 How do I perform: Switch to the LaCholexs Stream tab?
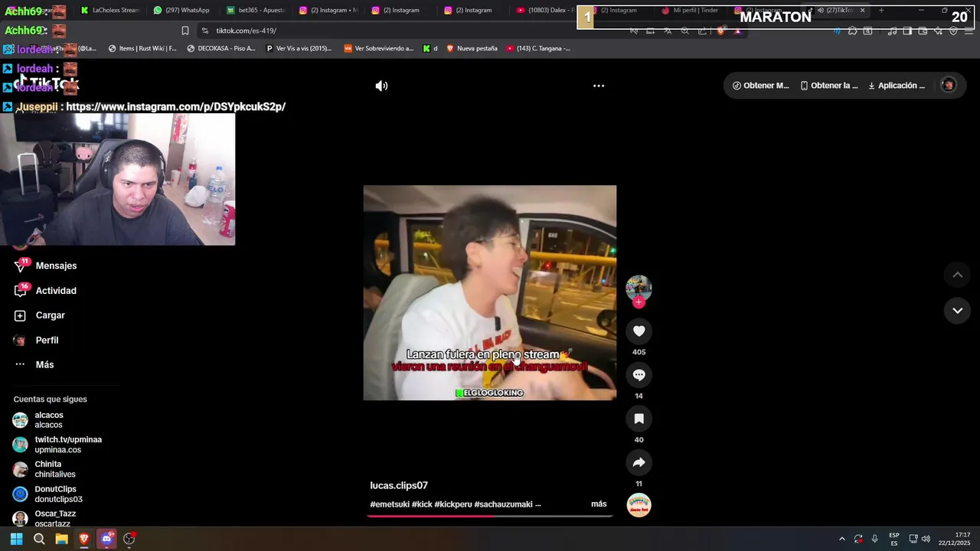110,11
